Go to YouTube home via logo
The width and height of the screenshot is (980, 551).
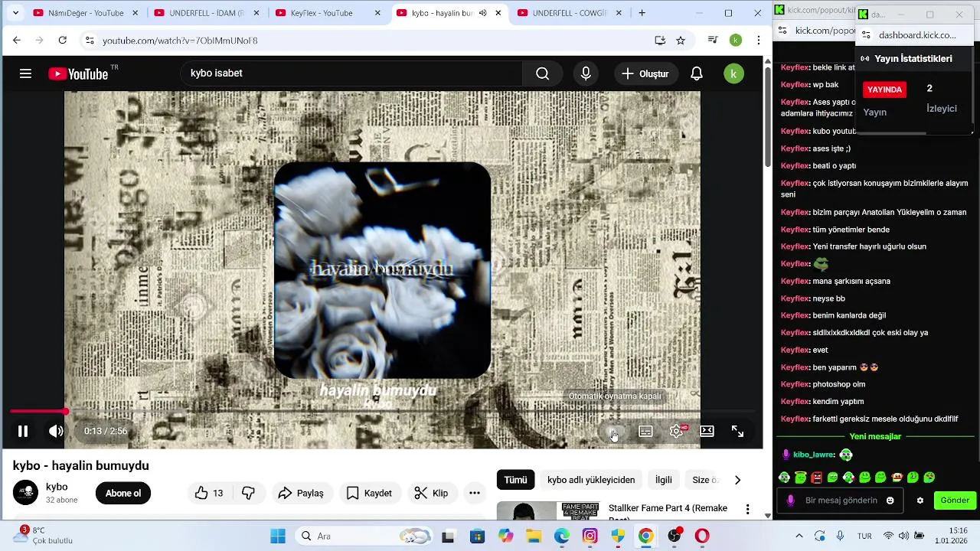(79, 73)
